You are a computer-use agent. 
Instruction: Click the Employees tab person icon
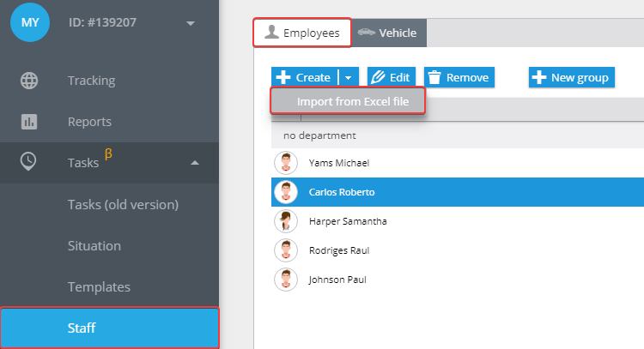271,32
